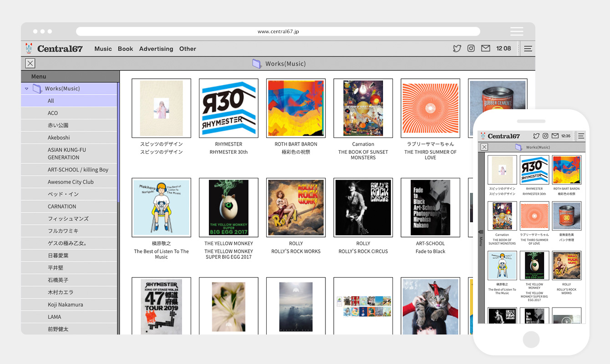Expand side Menu tab in phone view

[x=481, y=238]
